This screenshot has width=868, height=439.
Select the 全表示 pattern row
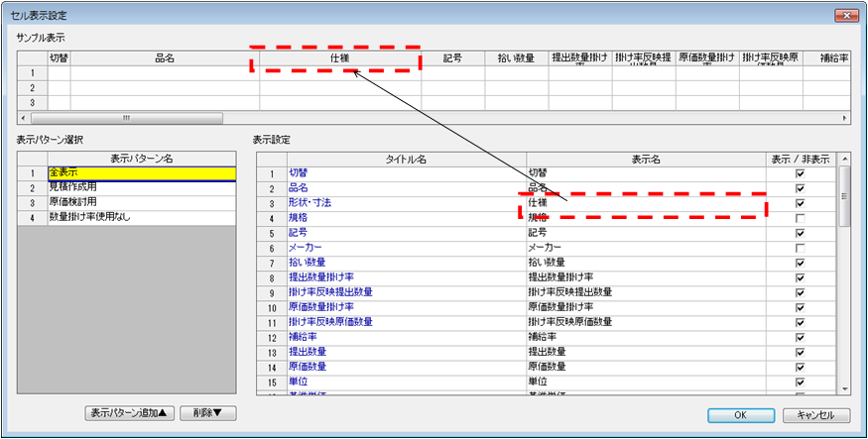(x=141, y=172)
